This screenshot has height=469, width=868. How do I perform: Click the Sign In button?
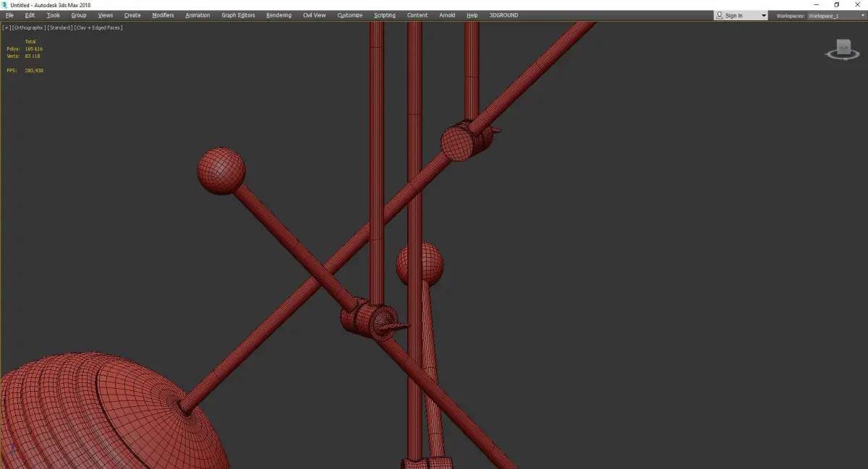pyautogui.click(x=734, y=15)
